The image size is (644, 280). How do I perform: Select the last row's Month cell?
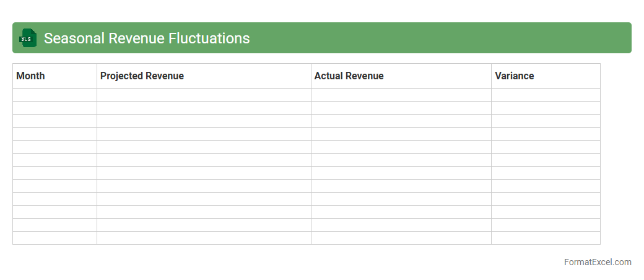(54, 238)
